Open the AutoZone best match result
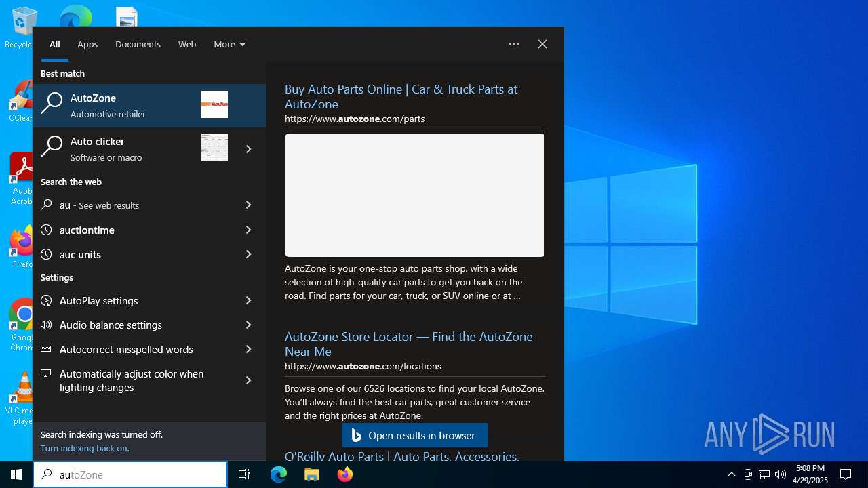The image size is (868, 488). tap(149, 106)
